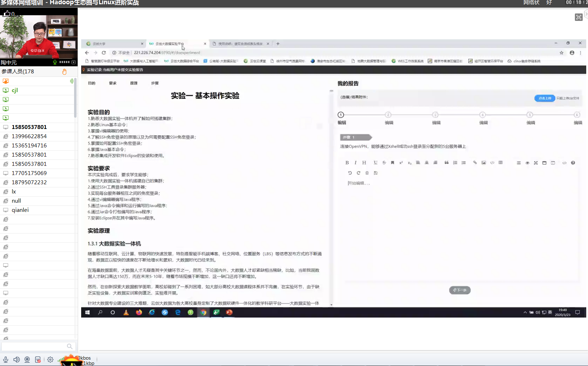The image size is (588, 366).
Task: Click the participant search input field
Action: tap(34, 346)
